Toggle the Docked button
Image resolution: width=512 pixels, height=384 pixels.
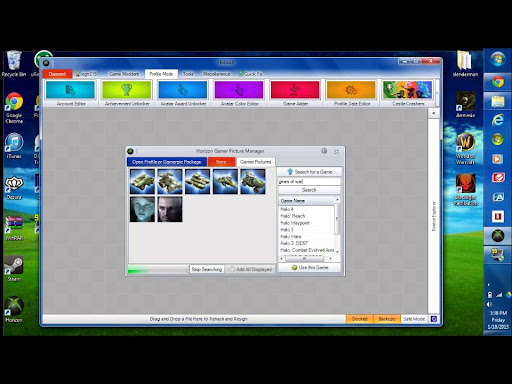pos(360,319)
